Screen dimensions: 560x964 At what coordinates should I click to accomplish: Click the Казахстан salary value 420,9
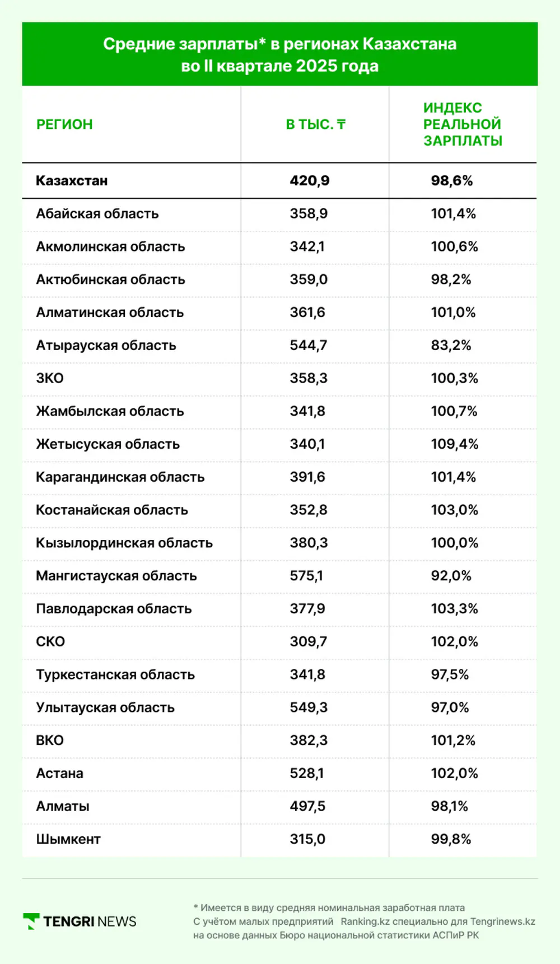point(309,181)
